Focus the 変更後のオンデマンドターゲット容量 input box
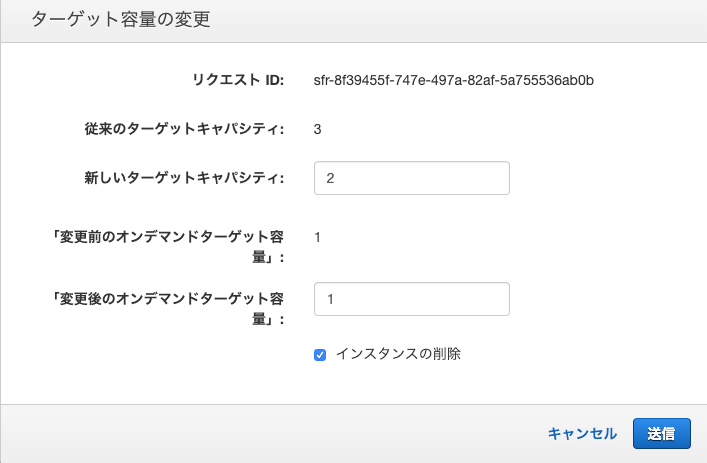This screenshot has height=463, width=707. click(412, 299)
